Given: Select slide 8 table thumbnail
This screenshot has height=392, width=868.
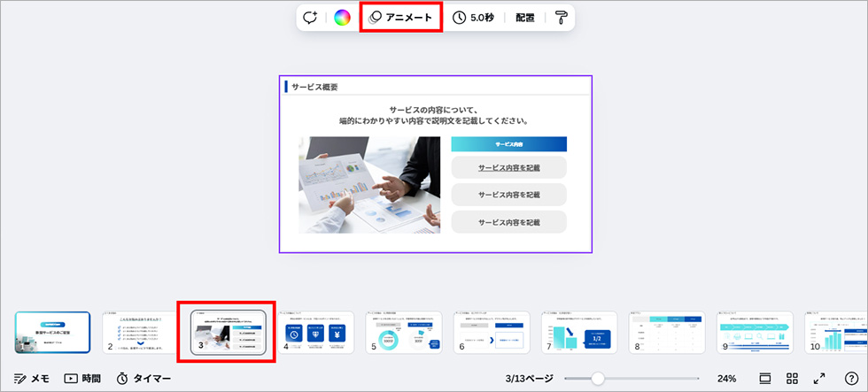Looking at the screenshot, I should click(x=667, y=333).
